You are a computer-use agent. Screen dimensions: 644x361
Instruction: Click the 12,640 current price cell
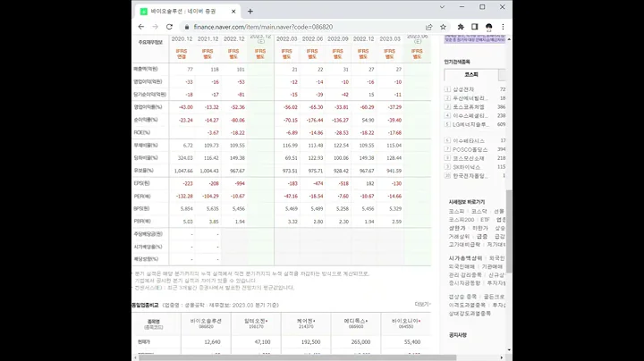(x=212, y=341)
